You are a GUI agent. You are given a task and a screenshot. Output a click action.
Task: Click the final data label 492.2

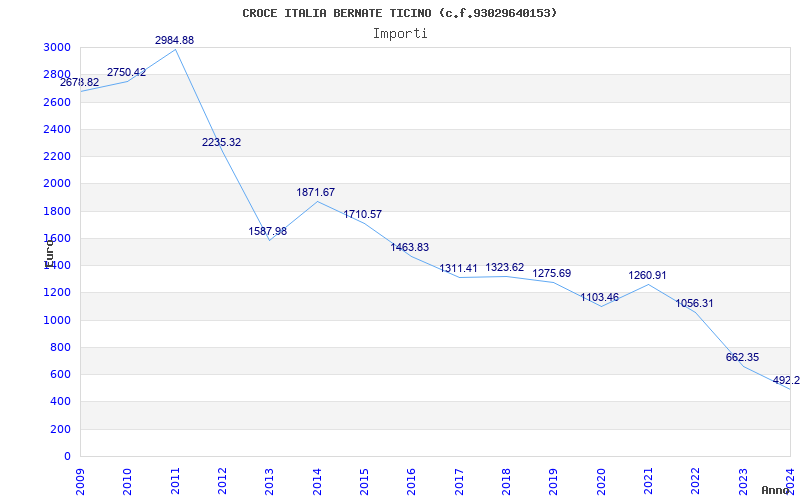coord(786,380)
